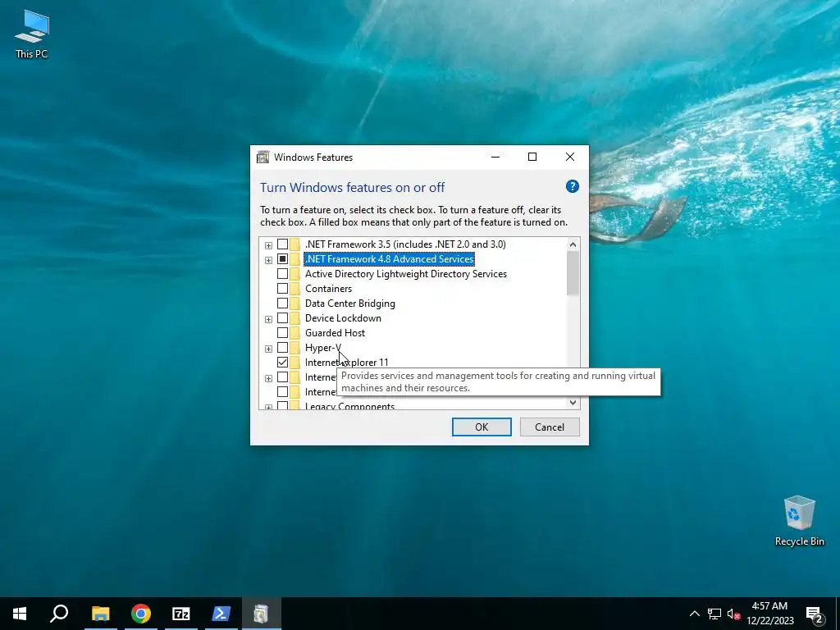Click the features list scrollbar thumb
840x630 pixels.
(573, 273)
